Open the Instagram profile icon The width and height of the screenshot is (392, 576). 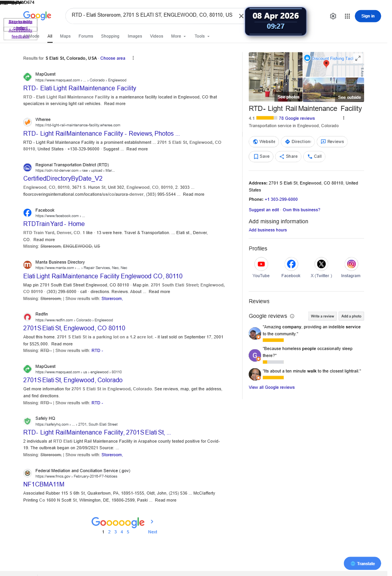[x=351, y=264]
